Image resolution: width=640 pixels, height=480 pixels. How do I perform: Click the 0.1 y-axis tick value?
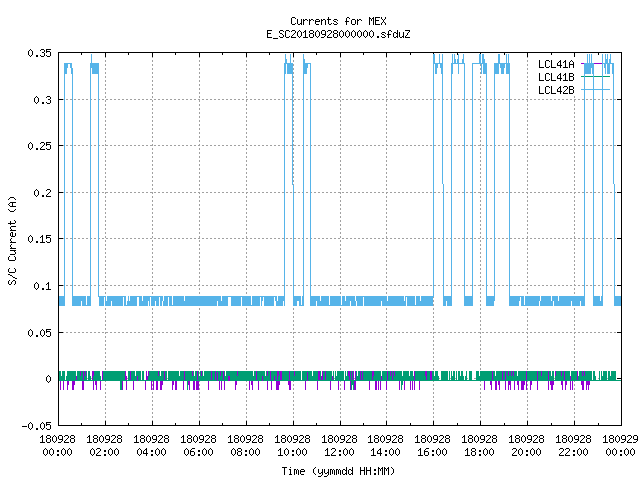tap(43, 286)
